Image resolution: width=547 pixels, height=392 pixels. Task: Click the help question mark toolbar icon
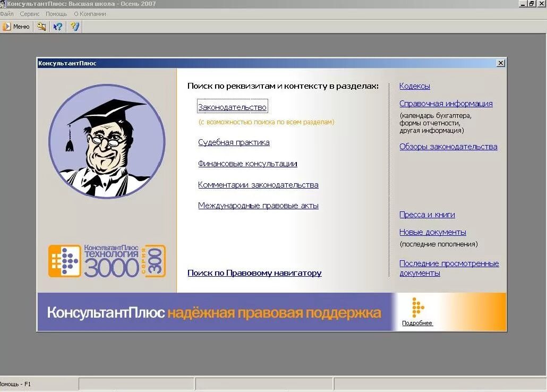point(74,26)
